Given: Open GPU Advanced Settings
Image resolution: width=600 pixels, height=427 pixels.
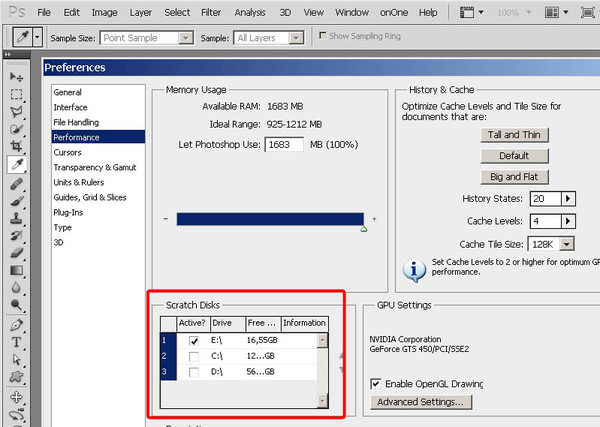Looking at the screenshot, I should [x=421, y=402].
